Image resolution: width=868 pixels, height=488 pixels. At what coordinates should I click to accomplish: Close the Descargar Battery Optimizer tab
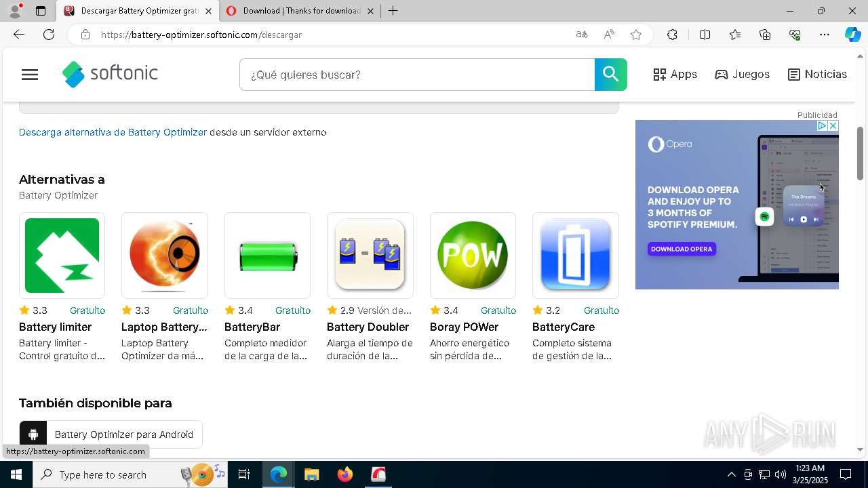208,11
